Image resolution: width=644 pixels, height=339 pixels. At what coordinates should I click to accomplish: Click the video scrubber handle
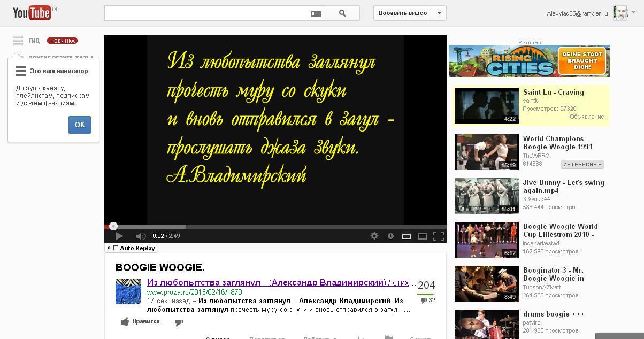point(113,226)
